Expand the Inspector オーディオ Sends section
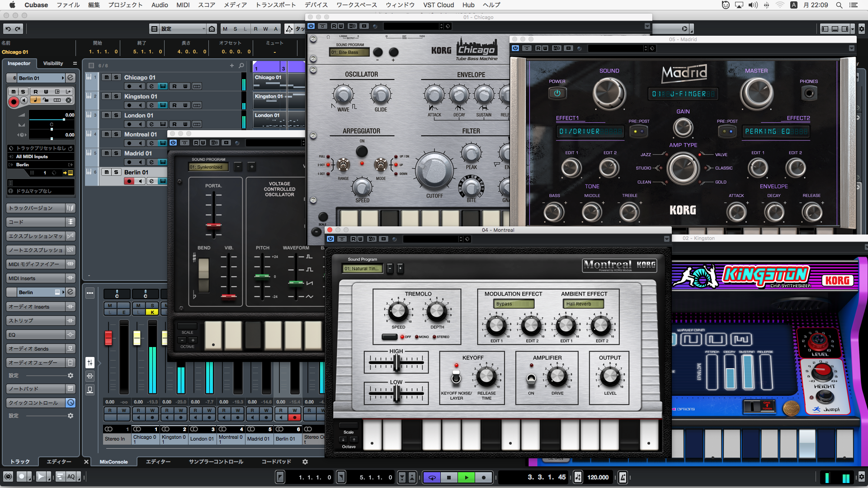 click(x=41, y=349)
